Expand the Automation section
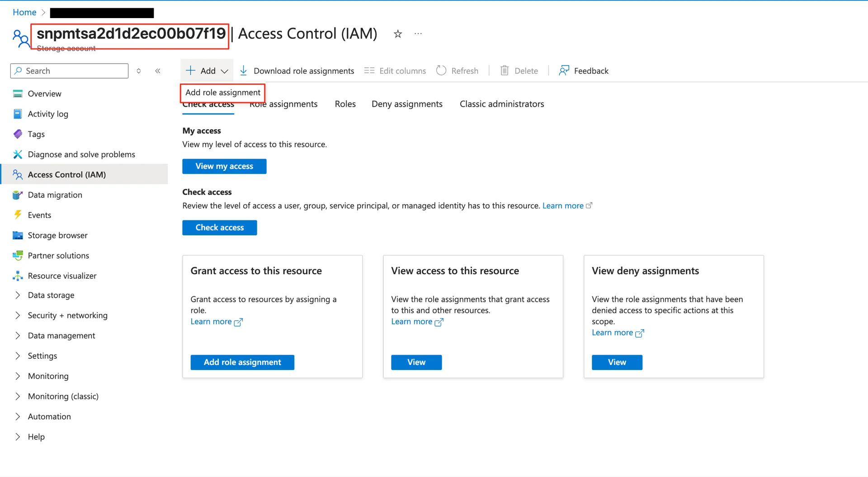This screenshot has height=477, width=868. point(18,416)
